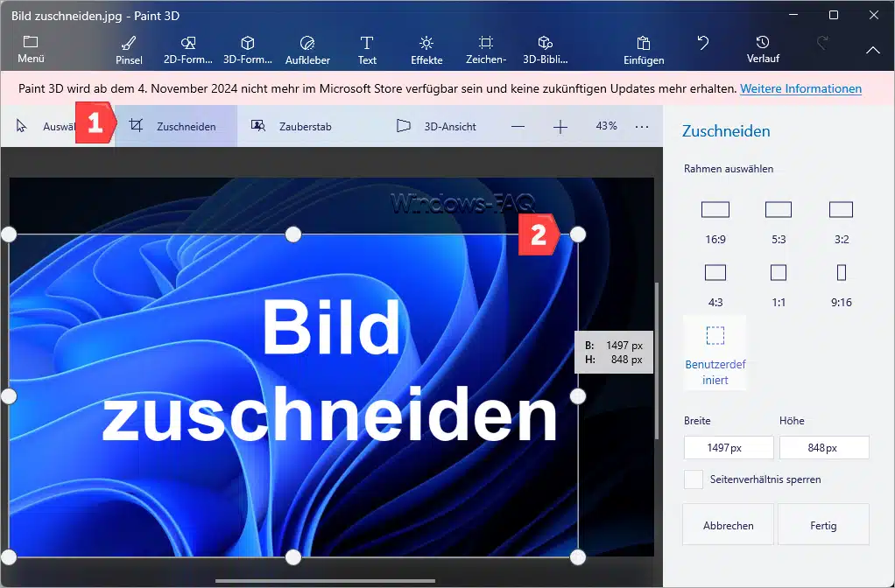This screenshot has height=588, width=895.
Task: Select the 16:9 crop frame
Action: (715, 222)
